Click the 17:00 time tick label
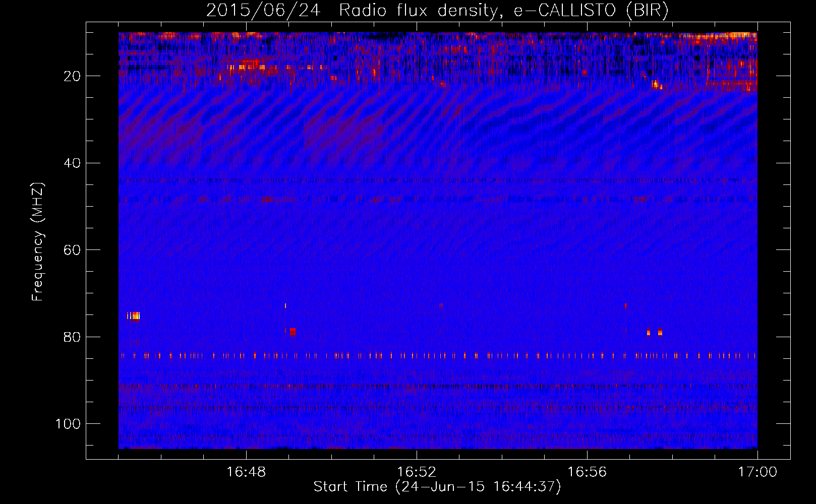The image size is (816, 504). point(757,472)
